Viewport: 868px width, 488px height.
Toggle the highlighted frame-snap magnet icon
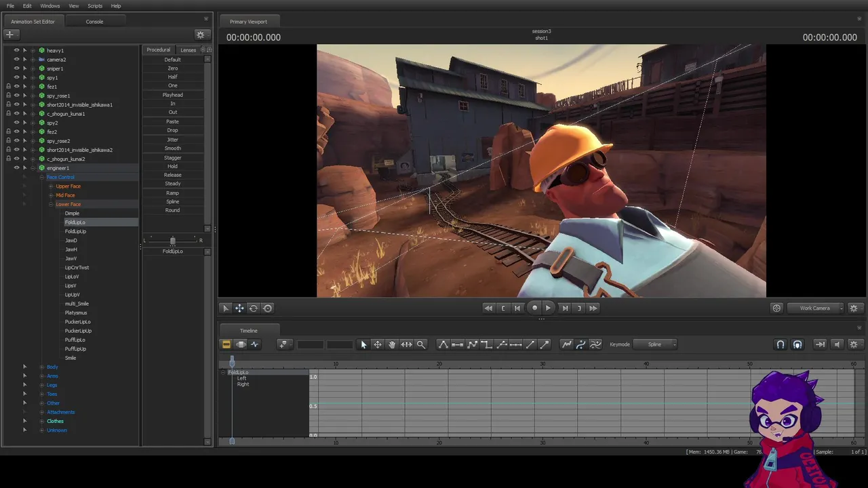pos(797,344)
